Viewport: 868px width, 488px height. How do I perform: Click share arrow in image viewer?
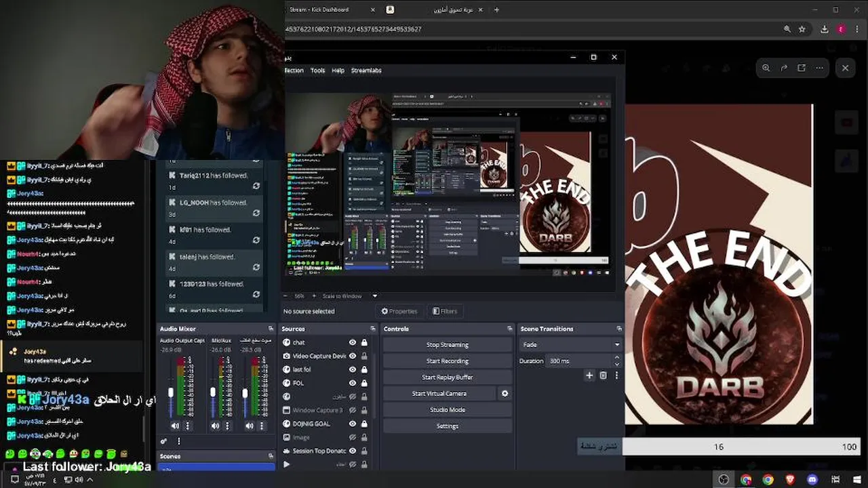point(784,68)
